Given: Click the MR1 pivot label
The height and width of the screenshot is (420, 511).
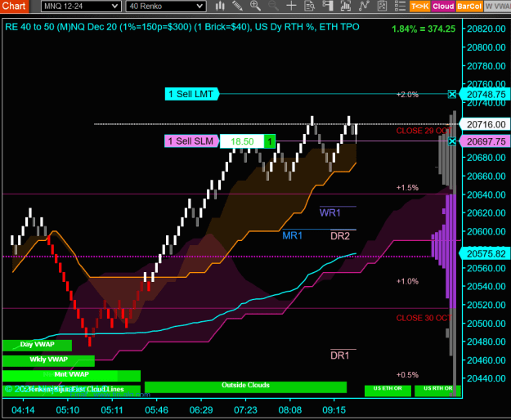Looking at the screenshot, I should (293, 235).
